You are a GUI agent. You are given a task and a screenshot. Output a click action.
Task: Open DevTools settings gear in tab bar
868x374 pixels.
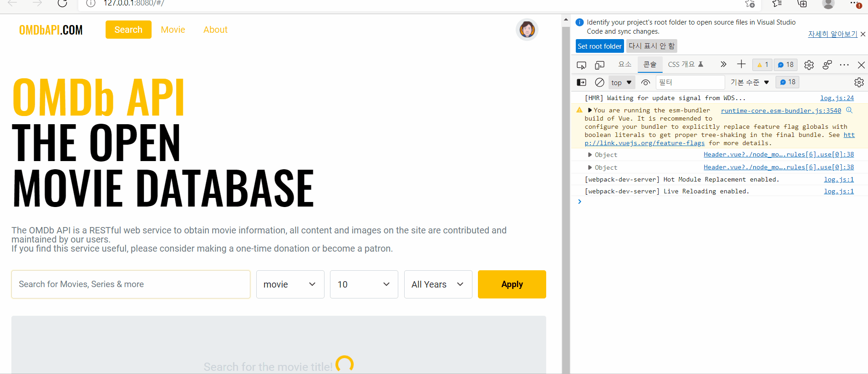(x=809, y=65)
